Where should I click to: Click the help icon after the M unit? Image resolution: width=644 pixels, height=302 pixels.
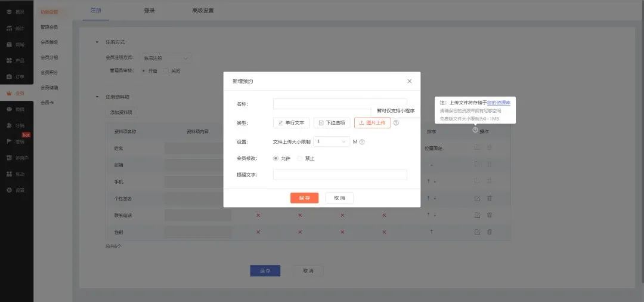pyautogui.click(x=362, y=142)
